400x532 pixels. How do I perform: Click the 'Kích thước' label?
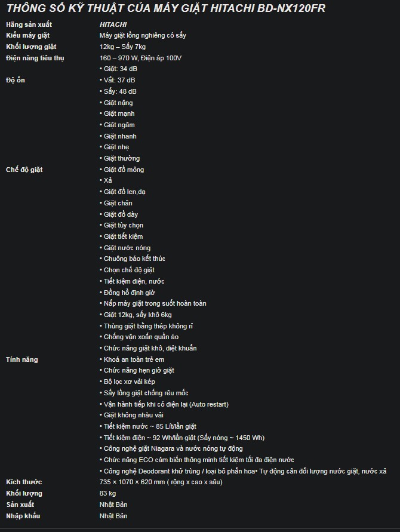click(24, 482)
